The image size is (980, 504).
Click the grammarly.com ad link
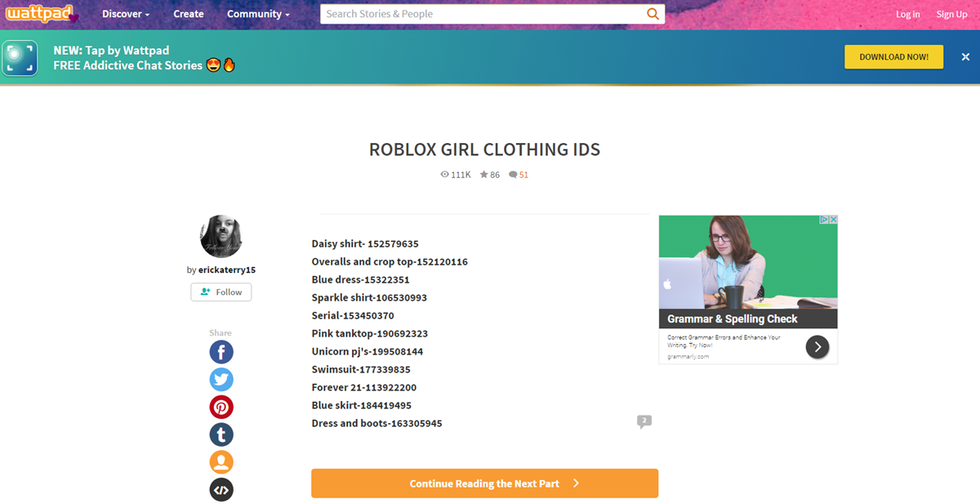click(688, 357)
